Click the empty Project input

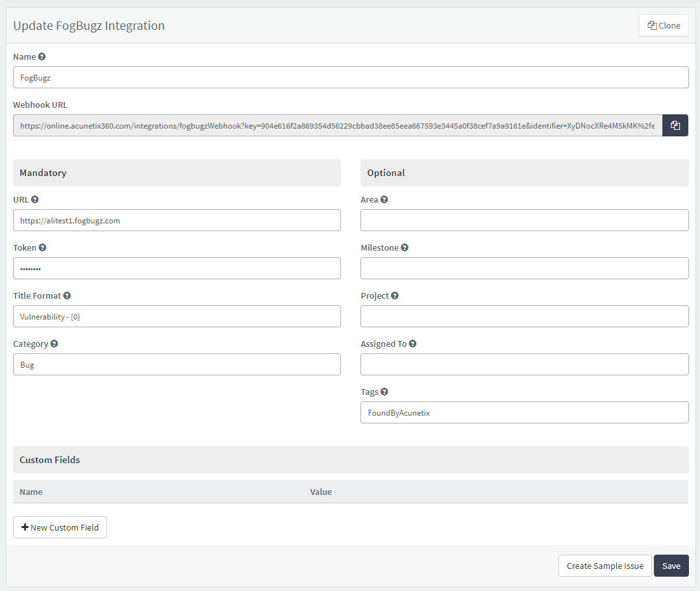pos(525,316)
